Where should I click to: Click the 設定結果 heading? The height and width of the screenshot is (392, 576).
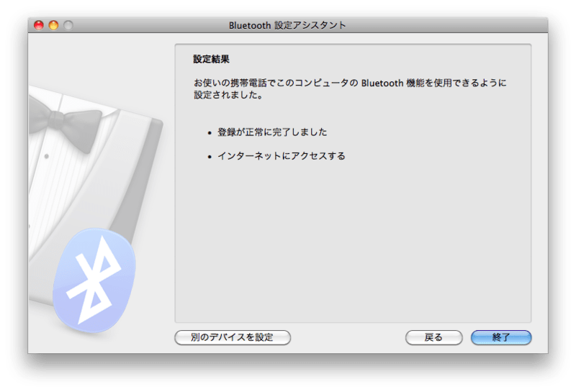(211, 59)
